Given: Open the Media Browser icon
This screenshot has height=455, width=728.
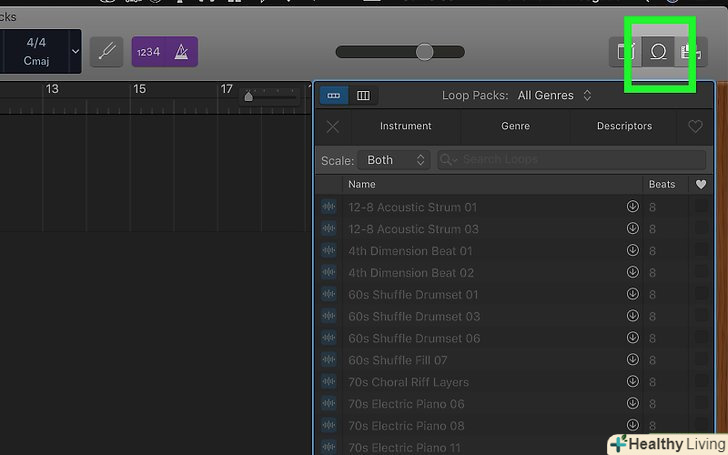Looking at the screenshot, I should point(687,52).
